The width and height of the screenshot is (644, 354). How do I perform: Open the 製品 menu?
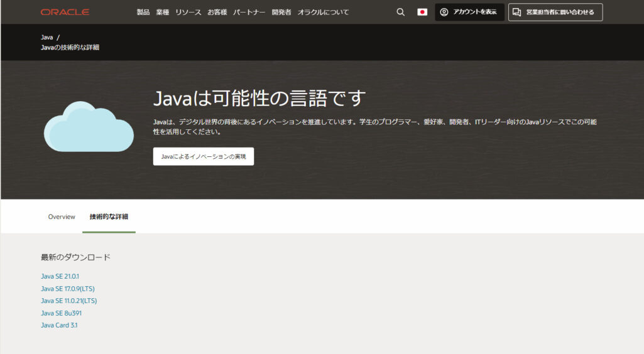pyautogui.click(x=143, y=13)
